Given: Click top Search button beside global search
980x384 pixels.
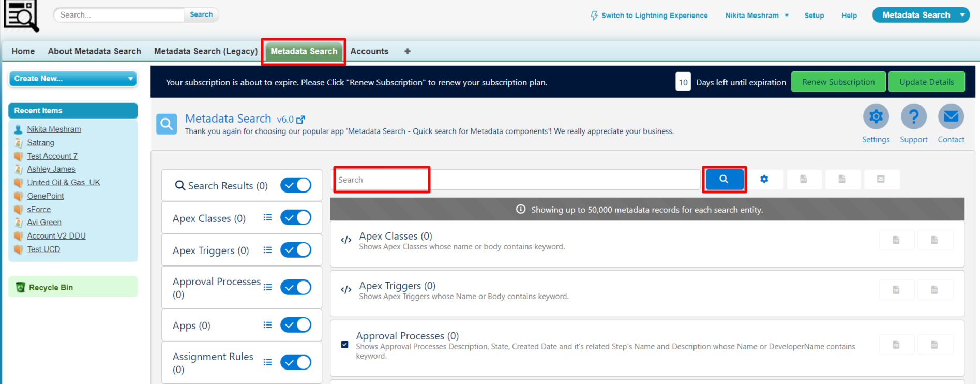Looking at the screenshot, I should coord(201,14).
